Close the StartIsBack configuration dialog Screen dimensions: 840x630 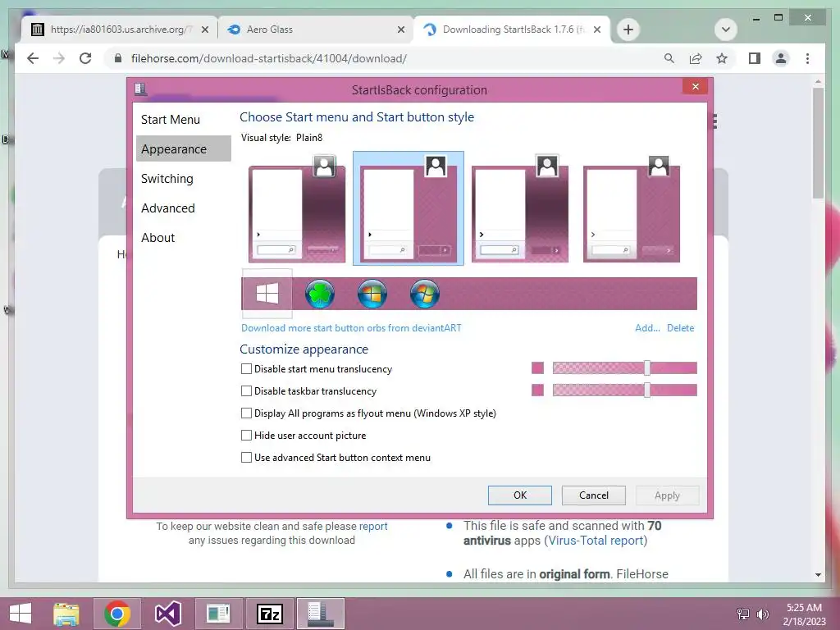pyautogui.click(x=696, y=86)
